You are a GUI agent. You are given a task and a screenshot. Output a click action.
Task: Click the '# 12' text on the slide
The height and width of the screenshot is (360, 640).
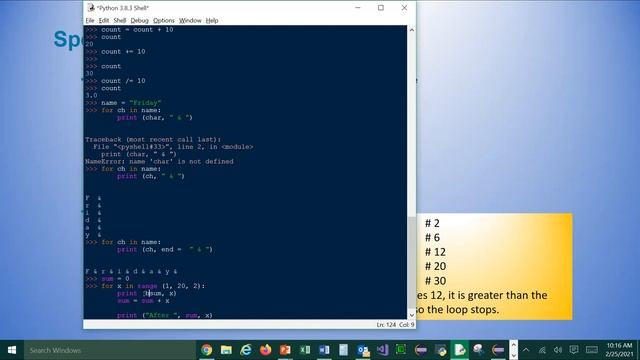pyautogui.click(x=436, y=252)
